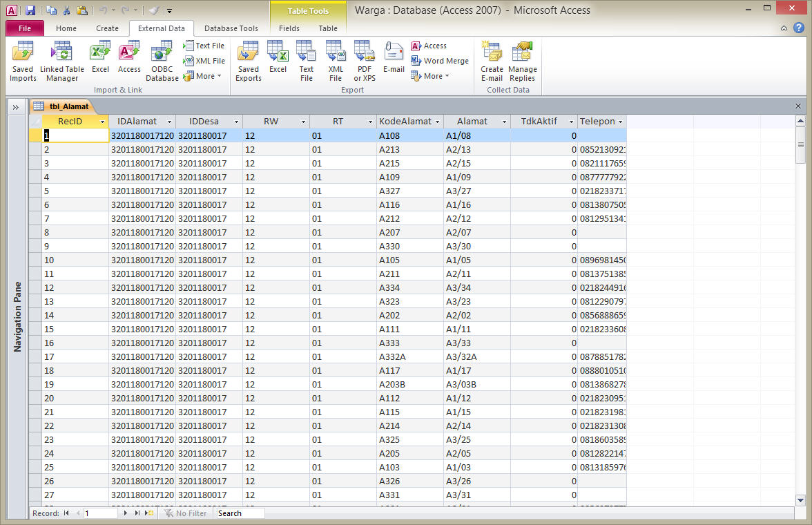
Task: Click Create E-mail to collect data
Action: pos(492,61)
